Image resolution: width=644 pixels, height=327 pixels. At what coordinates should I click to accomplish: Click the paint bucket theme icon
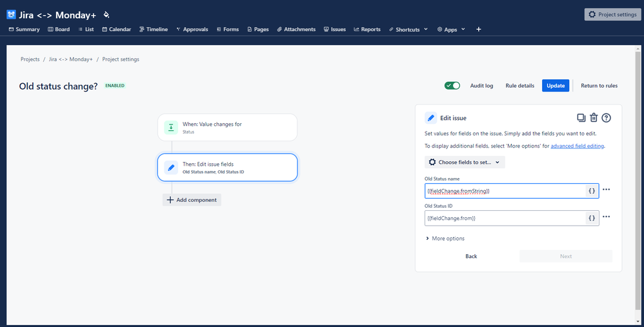click(x=106, y=15)
